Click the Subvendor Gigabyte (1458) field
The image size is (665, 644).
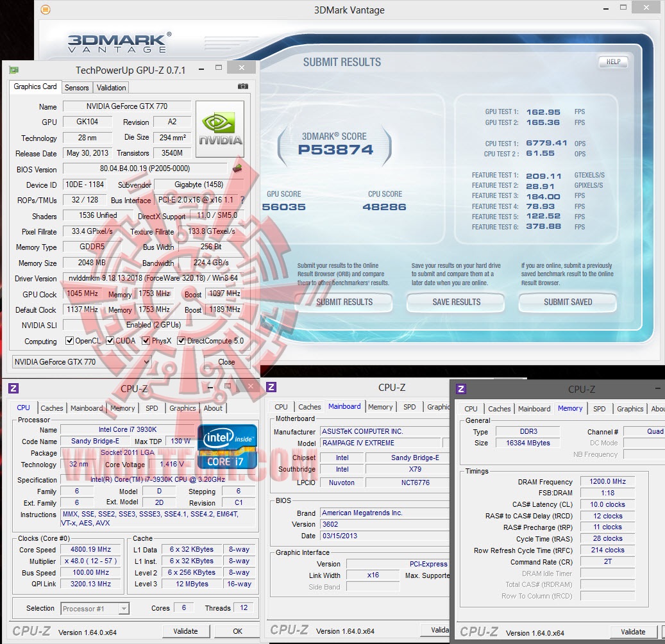coord(199,185)
